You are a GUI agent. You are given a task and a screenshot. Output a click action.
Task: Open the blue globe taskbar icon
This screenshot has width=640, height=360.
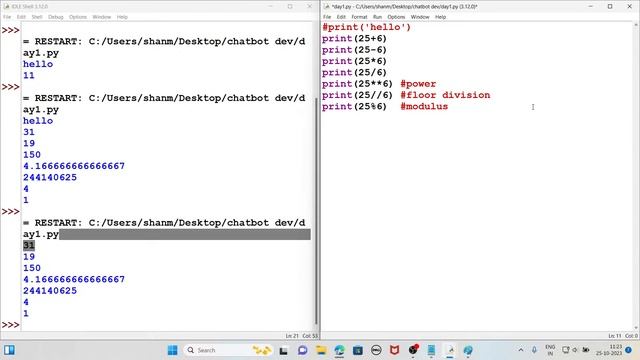click(x=468, y=350)
